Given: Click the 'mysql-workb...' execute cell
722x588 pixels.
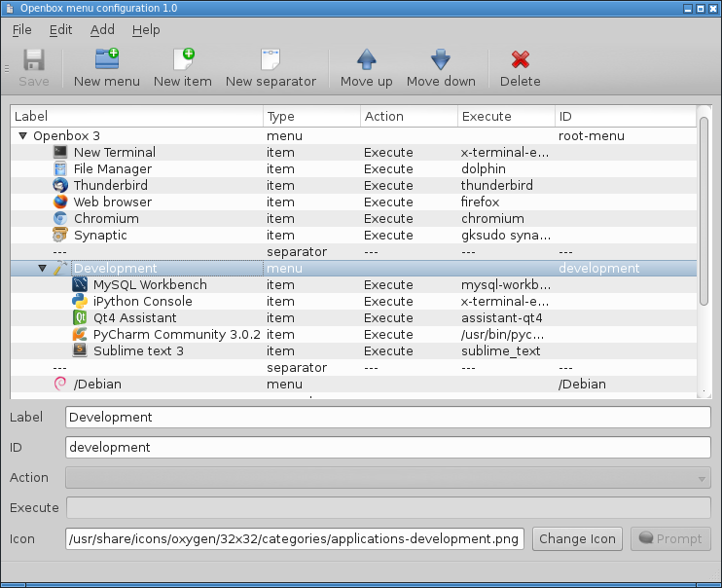Looking at the screenshot, I should [506, 285].
